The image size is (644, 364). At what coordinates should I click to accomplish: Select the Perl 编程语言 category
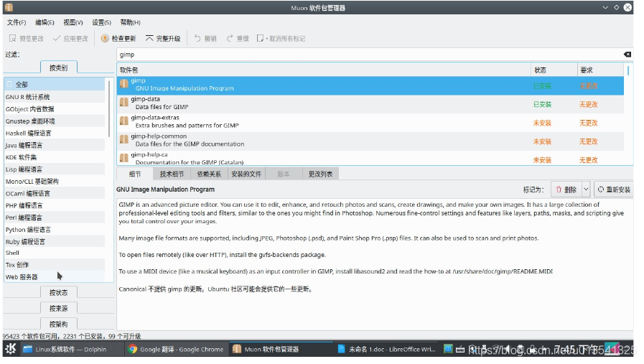(55, 218)
